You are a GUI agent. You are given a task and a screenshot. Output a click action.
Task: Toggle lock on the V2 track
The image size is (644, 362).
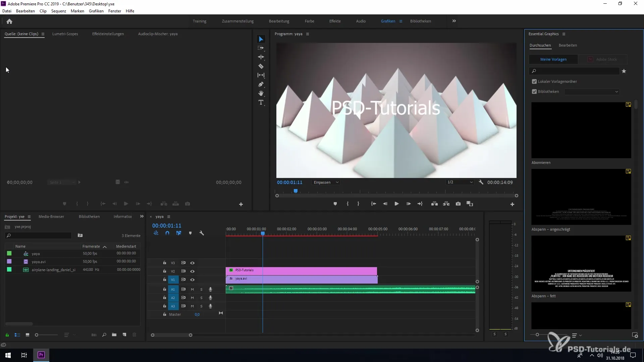pyautogui.click(x=165, y=271)
